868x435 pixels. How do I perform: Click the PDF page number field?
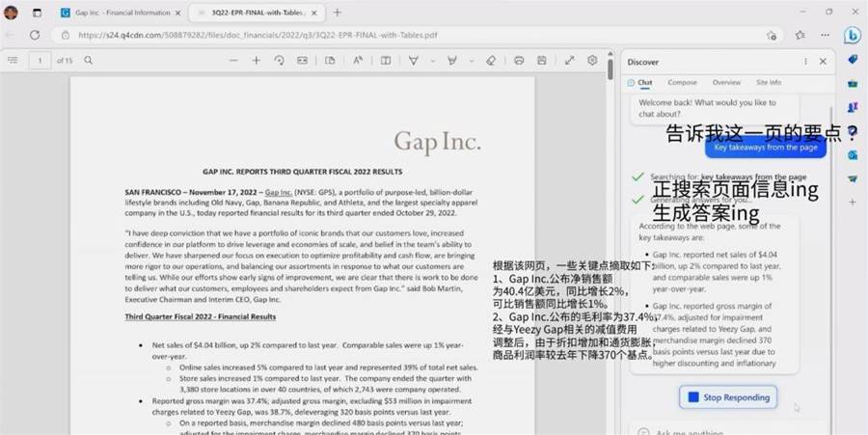pyautogui.click(x=40, y=61)
